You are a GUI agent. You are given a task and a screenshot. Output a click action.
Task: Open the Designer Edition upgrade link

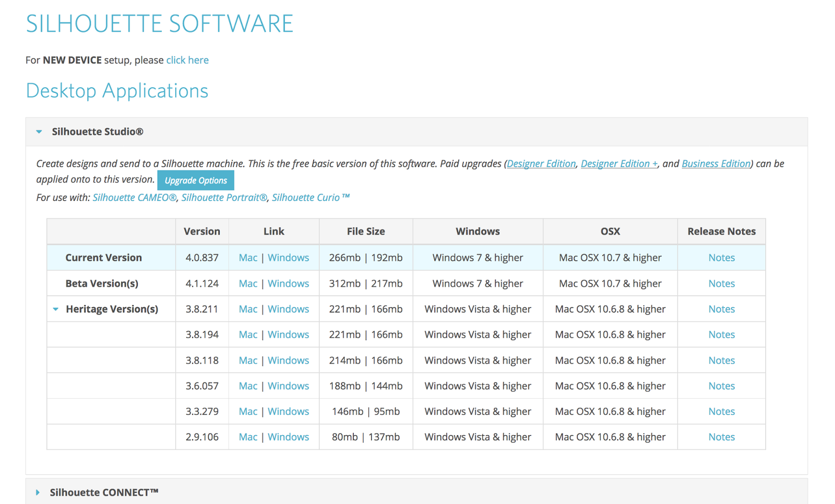coord(541,163)
